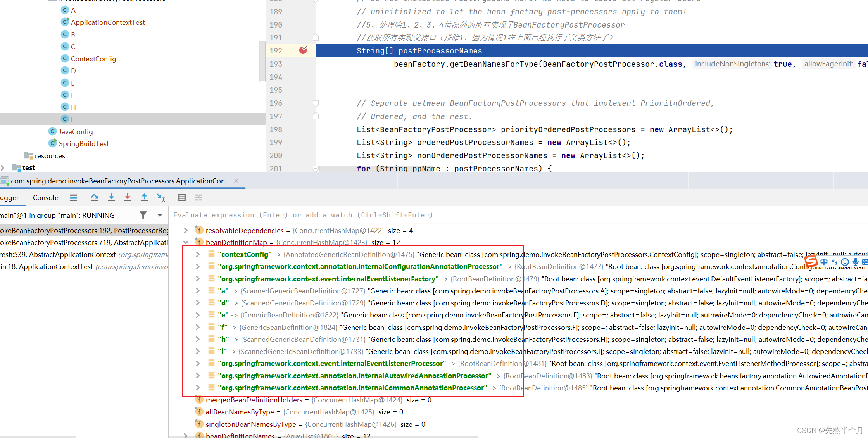Close the ApplicationCon... debug session tab
The height and width of the screenshot is (438, 868).
pyautogui.click(x=236, y=181)
